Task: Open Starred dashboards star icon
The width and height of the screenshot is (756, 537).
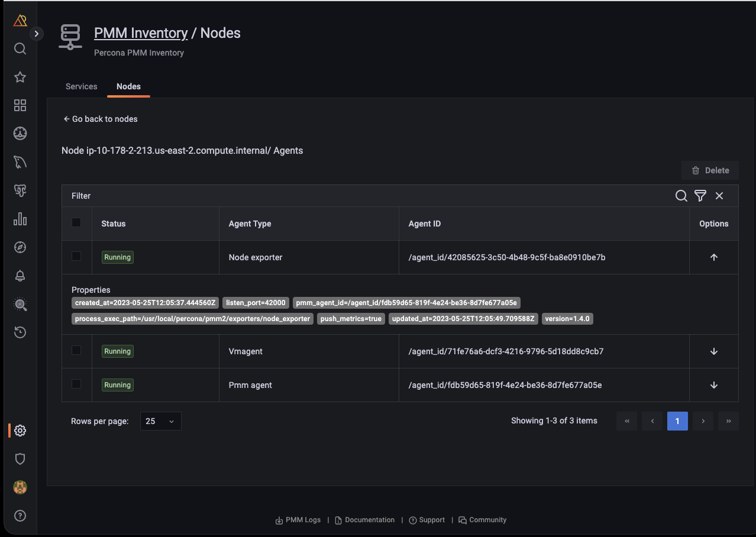Action: click(20, 77)
